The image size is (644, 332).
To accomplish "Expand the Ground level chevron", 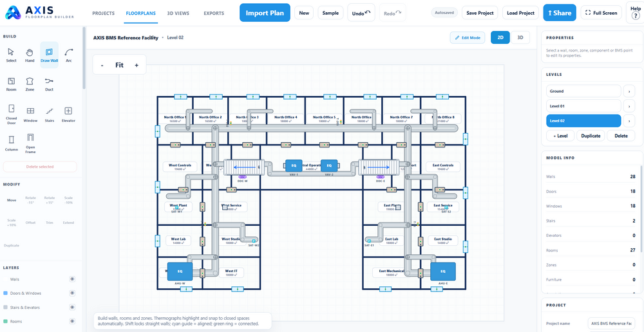I will 629,91.
